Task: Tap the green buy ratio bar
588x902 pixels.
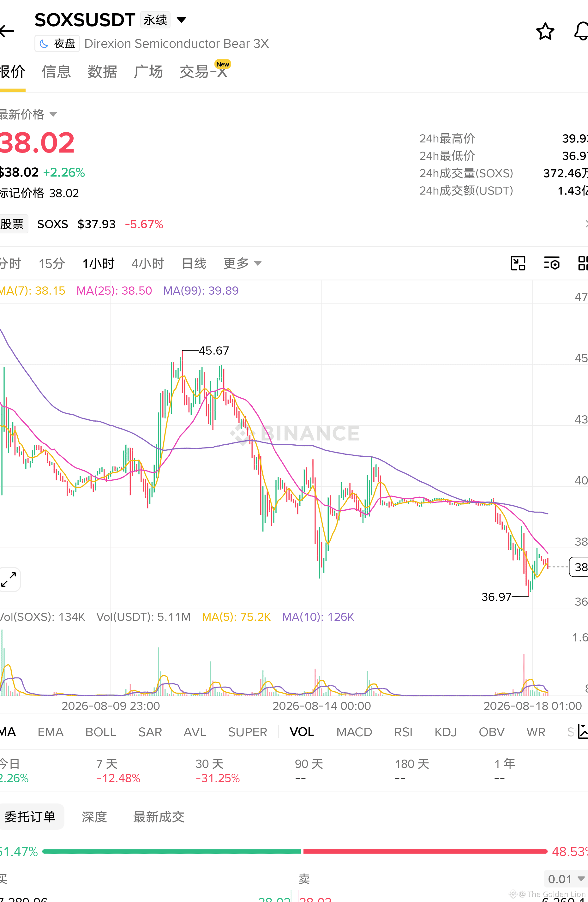Action: coord(171,851)
